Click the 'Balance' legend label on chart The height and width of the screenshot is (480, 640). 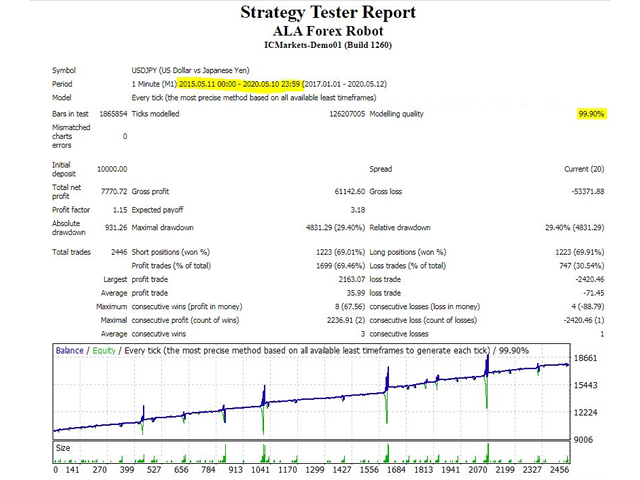click(x=69, y=351)
